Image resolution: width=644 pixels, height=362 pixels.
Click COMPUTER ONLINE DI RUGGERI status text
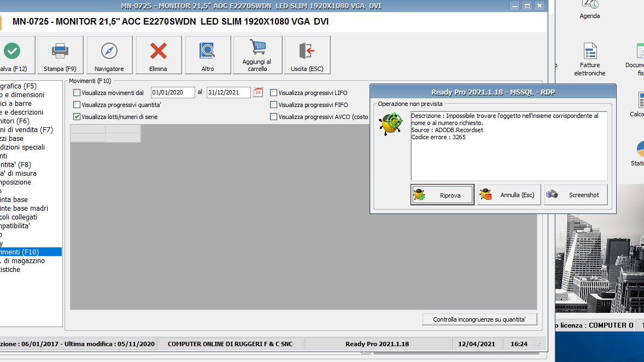(230, 344)
